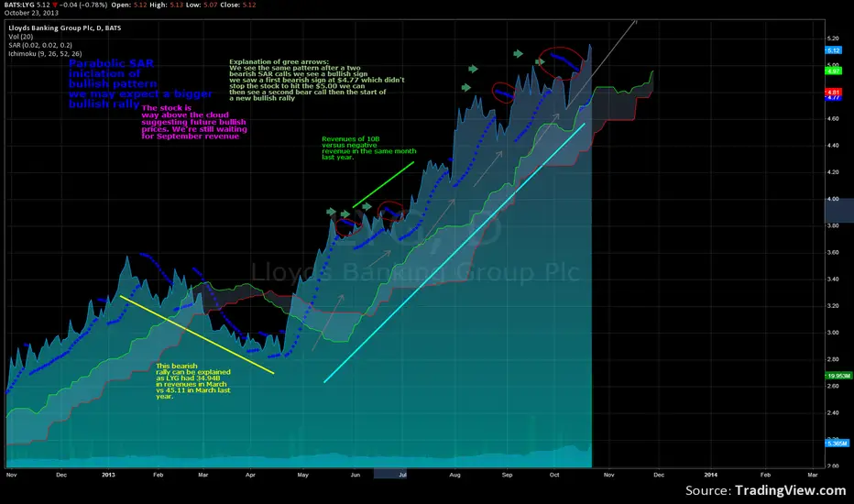
Task: Click the 2.80 price axis label
Action: coord(833,359)
